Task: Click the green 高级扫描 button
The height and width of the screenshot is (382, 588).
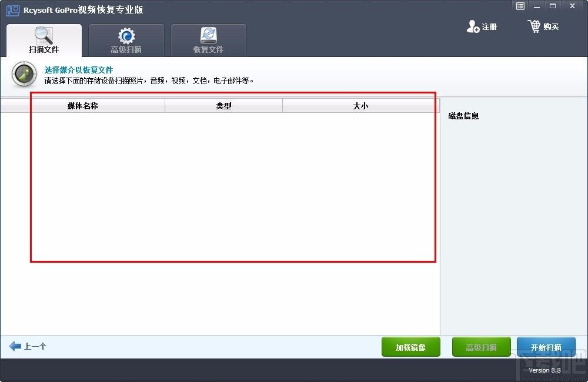Action: coord(481,347)
